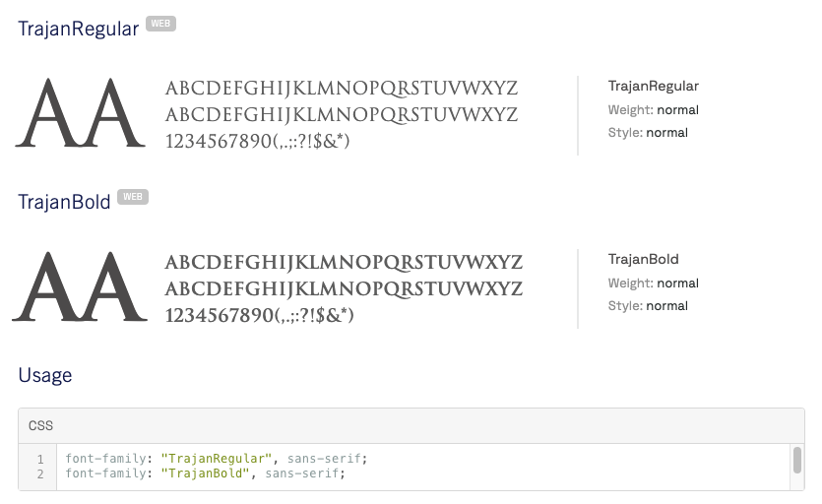Click the Usage section heading

[x=45, y=375]
